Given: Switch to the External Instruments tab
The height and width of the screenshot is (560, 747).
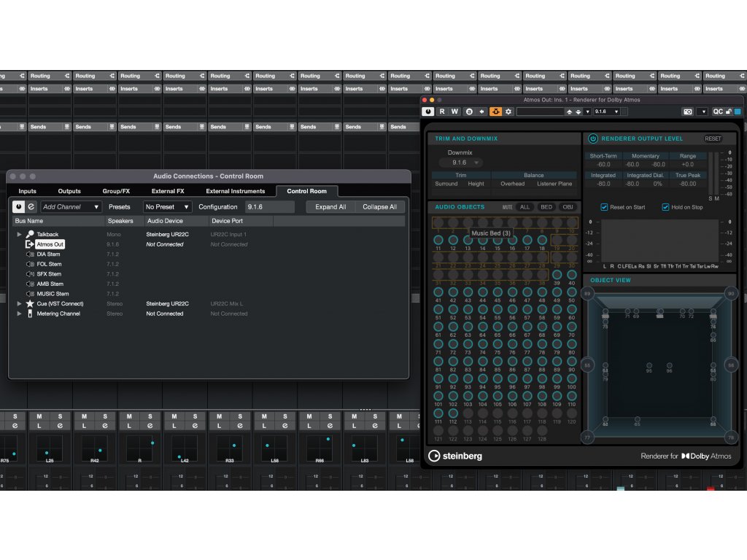Looking at the screenshot, I should pos(235,191).
